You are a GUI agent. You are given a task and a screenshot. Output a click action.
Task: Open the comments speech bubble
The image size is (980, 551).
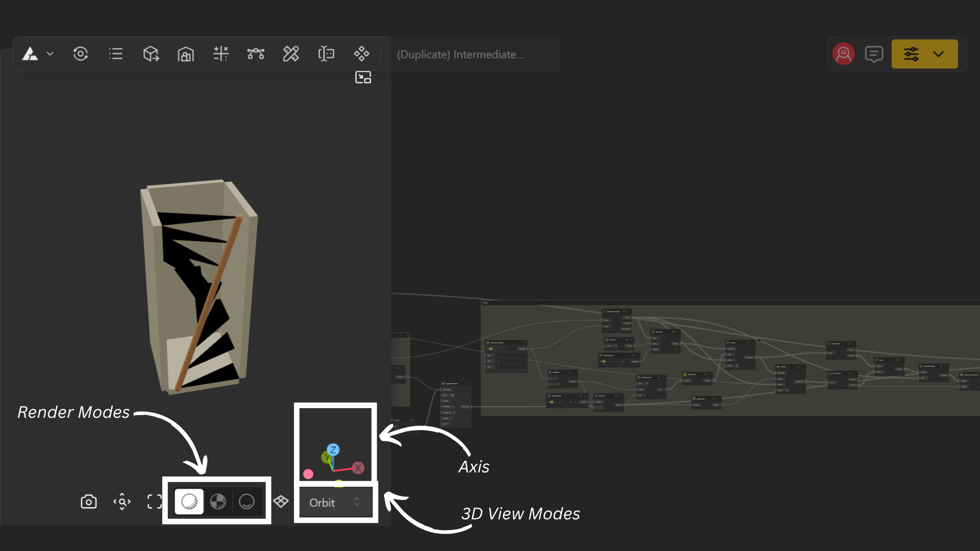[x=874, y=54]
